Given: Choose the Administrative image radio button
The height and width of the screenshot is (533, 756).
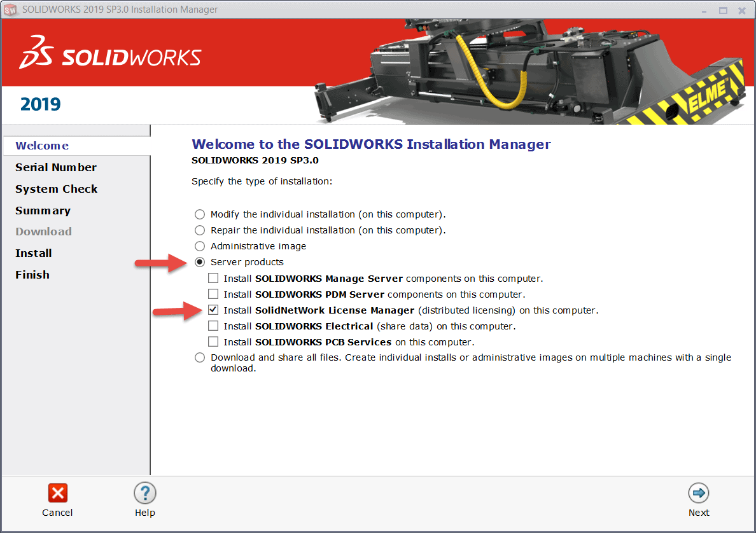Looking at the screenshot, I should click(200, 246).
